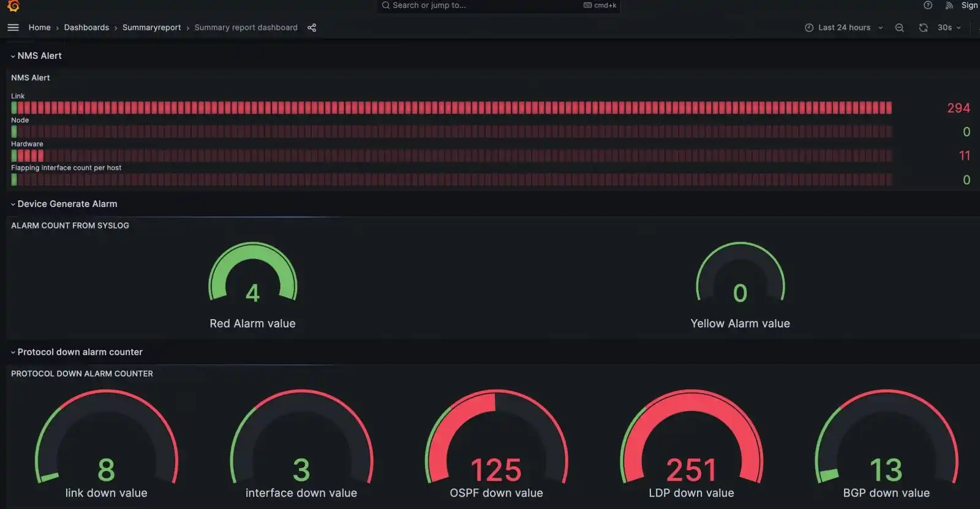
Task: Open the news feed RSS icon
Action: [x=949, y=5]
